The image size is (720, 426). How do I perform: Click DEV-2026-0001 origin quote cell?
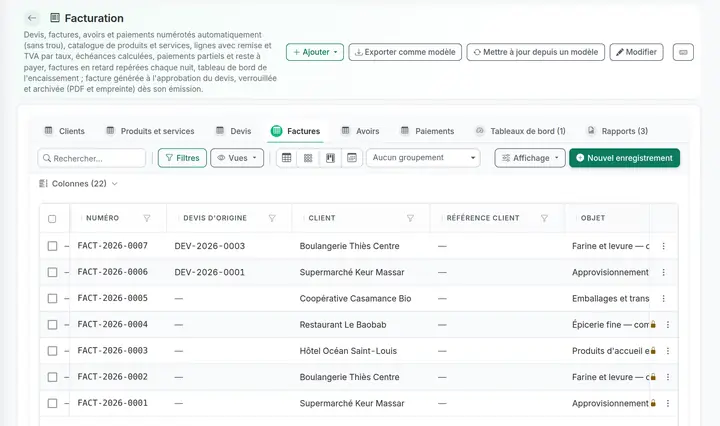click(x=209, y=272)
